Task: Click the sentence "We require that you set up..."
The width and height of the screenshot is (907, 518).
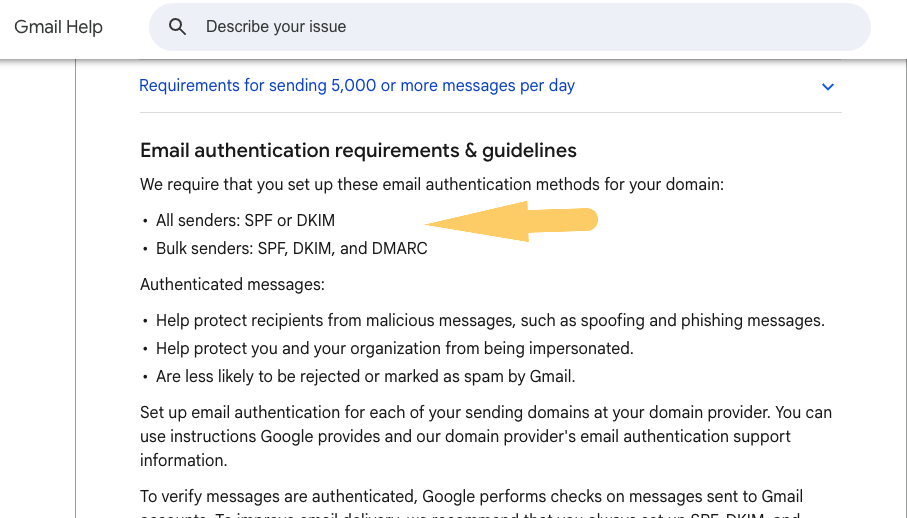Action: (x=432, y=184)
